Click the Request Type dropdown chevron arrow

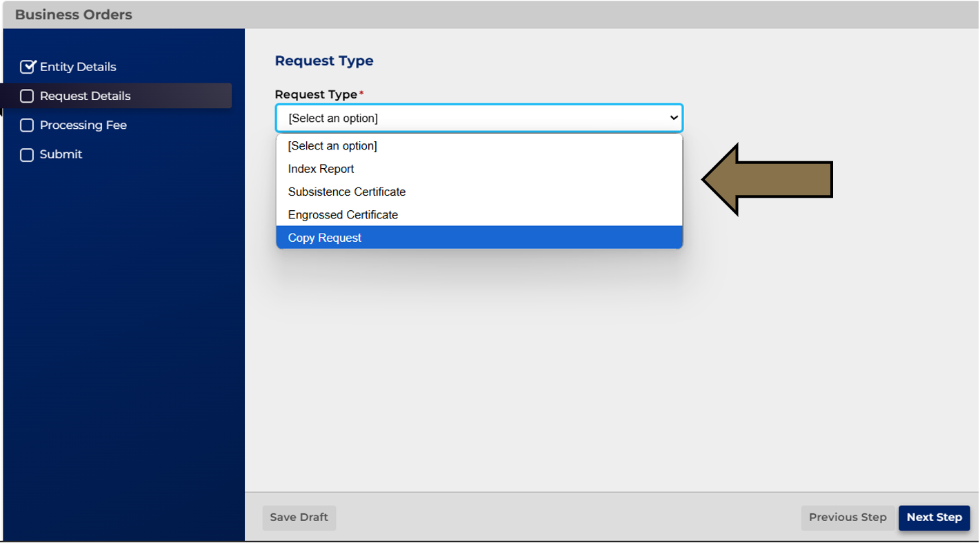672,118
